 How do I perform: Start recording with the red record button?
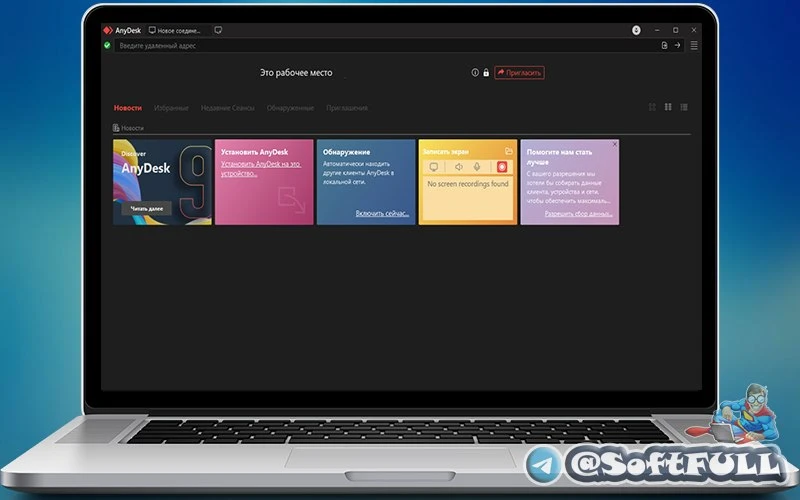[502, 167]
